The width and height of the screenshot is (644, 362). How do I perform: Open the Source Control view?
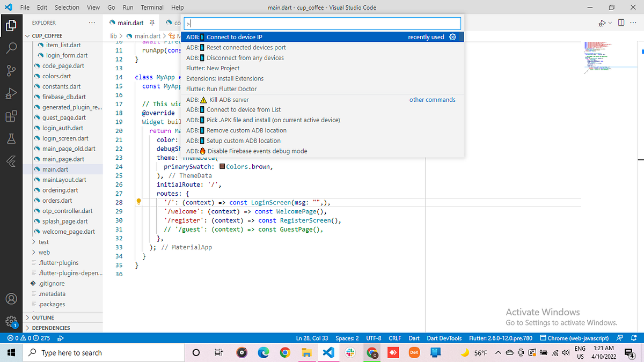[11, 70]
